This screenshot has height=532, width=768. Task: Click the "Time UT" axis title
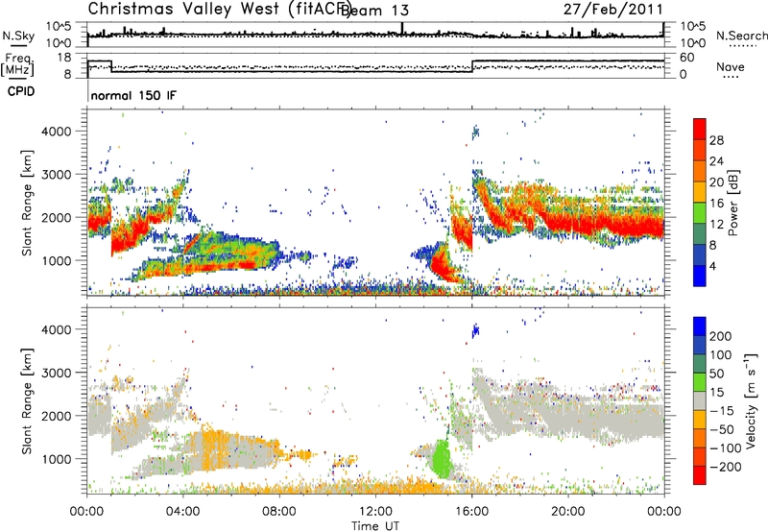click(375, 526)
